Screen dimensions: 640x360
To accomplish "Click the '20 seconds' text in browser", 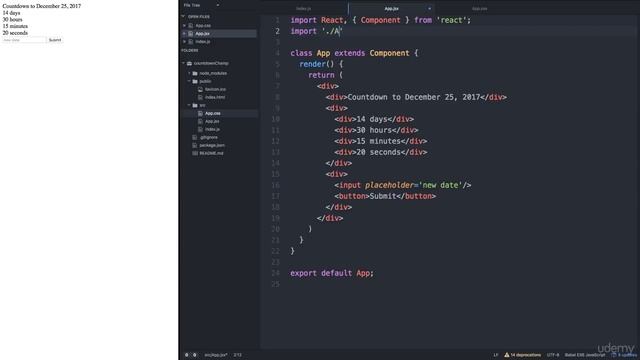I will coord(15,33).
